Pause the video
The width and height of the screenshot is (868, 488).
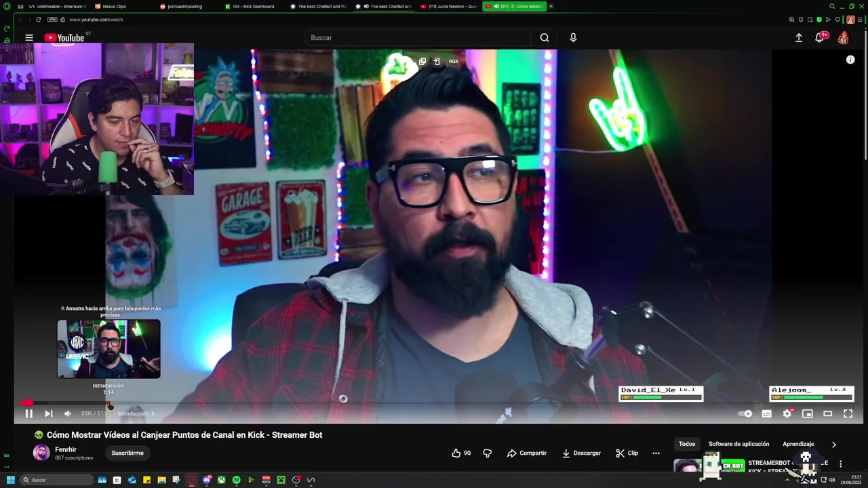pos(28,413)
